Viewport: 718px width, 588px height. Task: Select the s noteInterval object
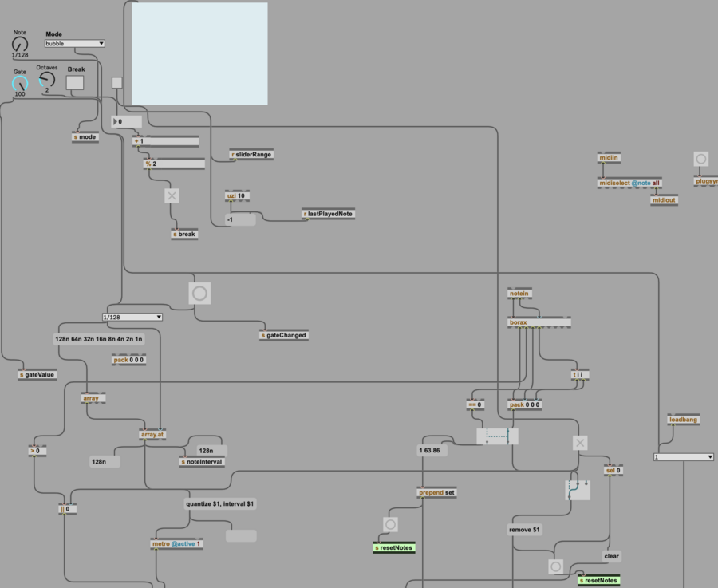coord(202,462)
